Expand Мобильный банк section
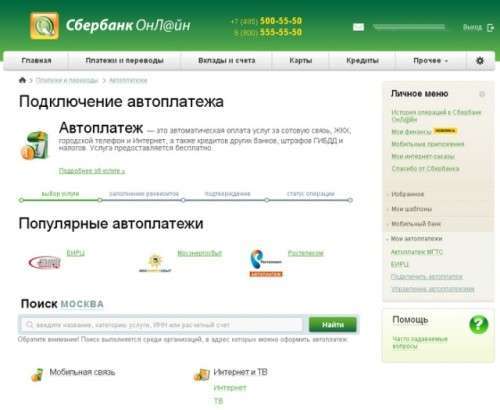The image size is (500, 410). tap(416, 224)
